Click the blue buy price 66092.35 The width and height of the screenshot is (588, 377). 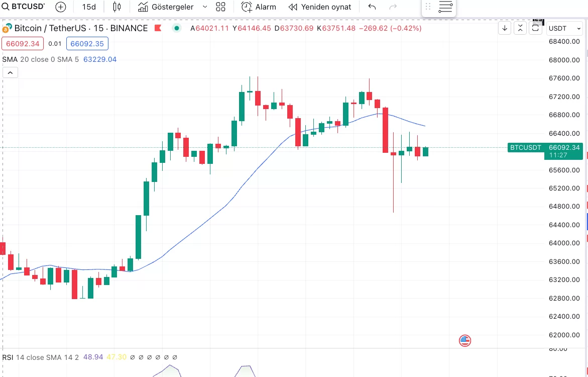[87, 44]
